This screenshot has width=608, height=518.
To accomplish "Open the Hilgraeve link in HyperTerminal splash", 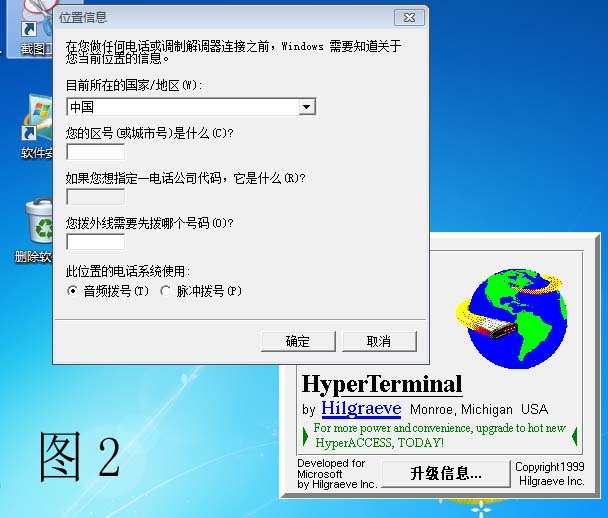I will pos(361,408).
